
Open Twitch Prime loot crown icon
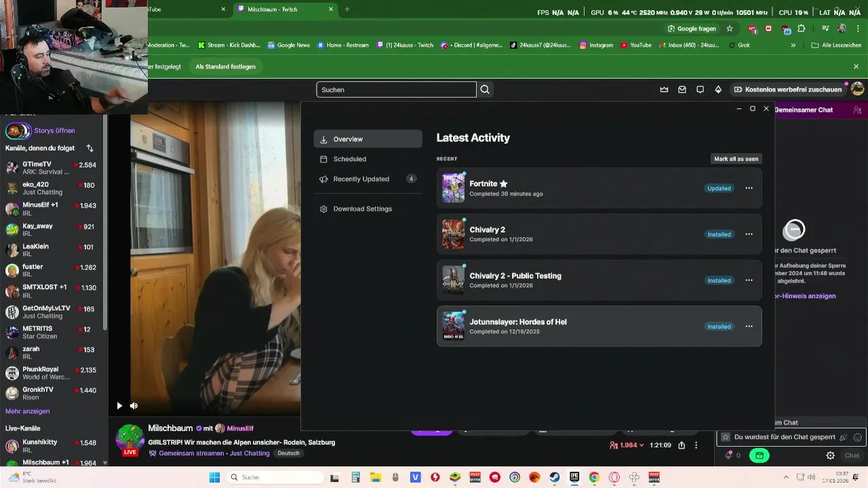click(x=664, y=89)
